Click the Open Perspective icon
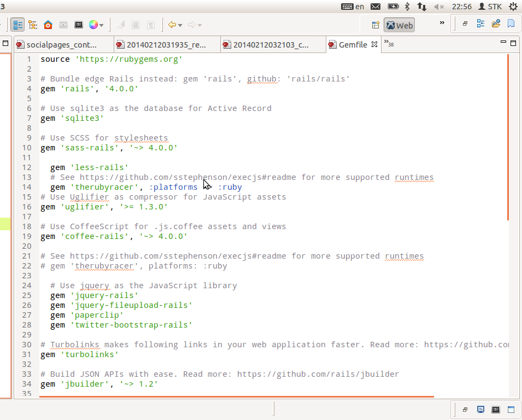This screenshot has height=420, width=522. (x=376, y=25)
